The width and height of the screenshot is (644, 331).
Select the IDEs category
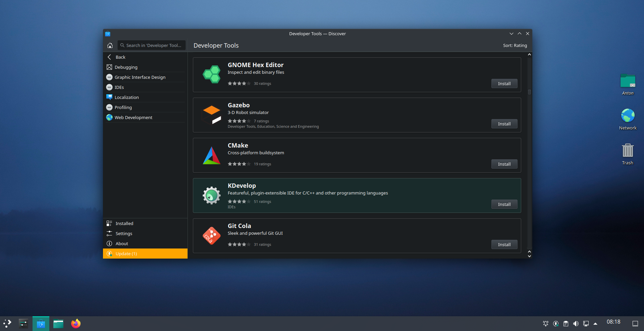click(119, 87)
